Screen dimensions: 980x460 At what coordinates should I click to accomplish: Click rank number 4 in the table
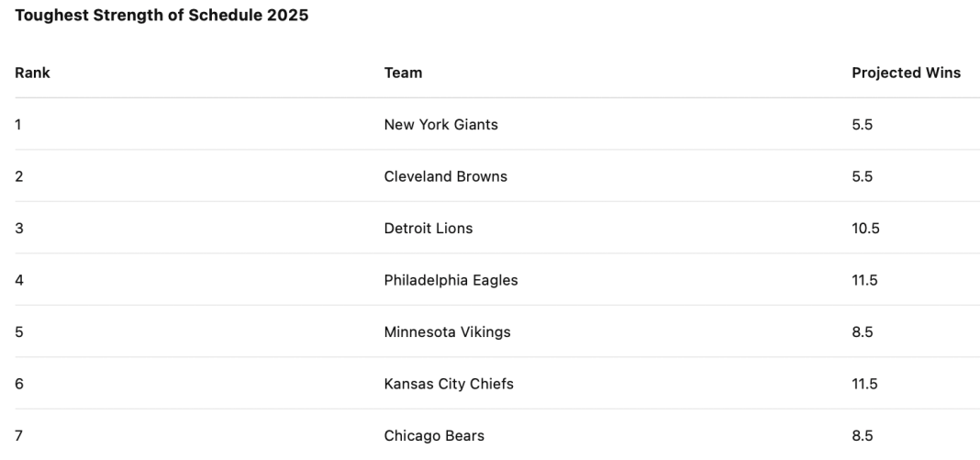(19, 280)
